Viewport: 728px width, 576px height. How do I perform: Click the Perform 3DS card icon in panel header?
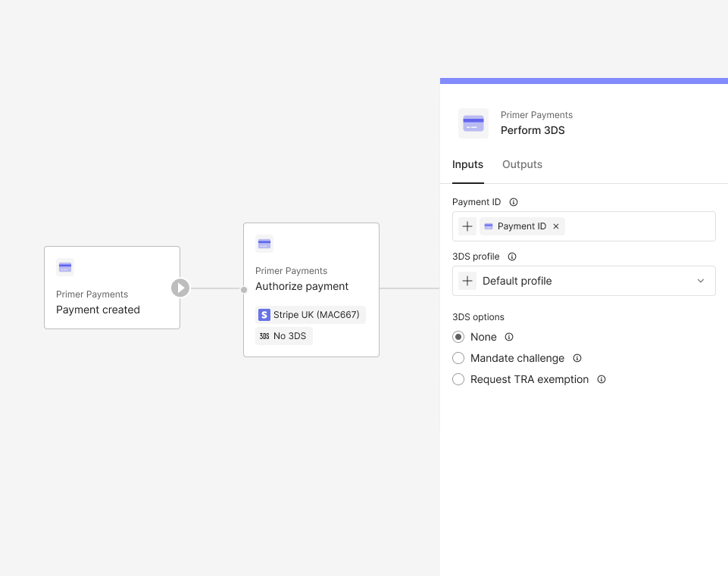(x=473, y=123)
